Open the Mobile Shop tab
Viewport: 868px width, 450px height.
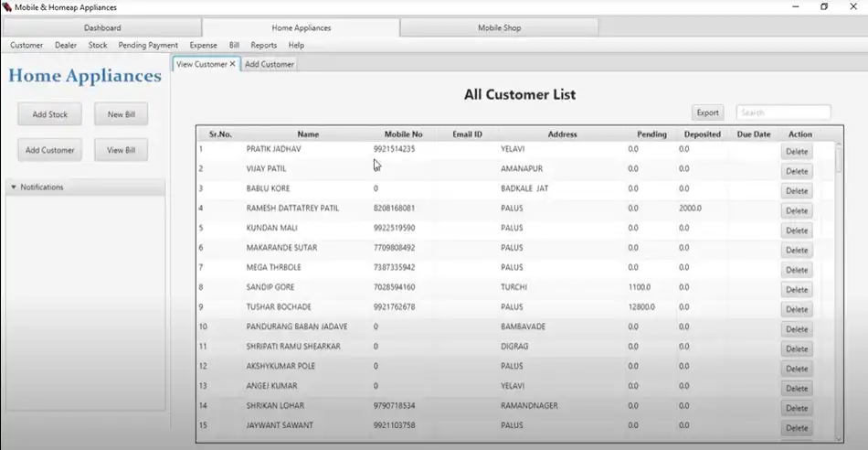pyautogui.click(x=499, y=27)
